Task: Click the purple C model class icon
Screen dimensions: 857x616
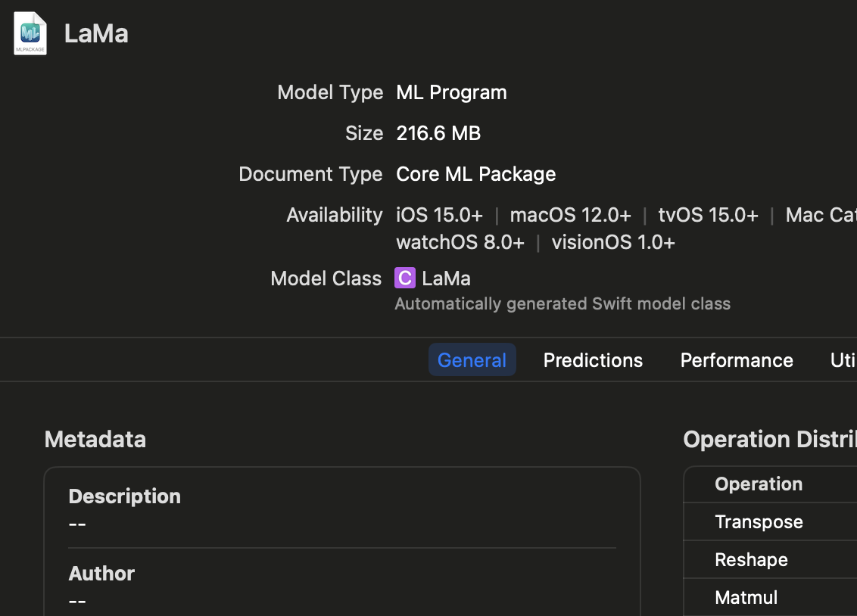Action: click(405, 278)
